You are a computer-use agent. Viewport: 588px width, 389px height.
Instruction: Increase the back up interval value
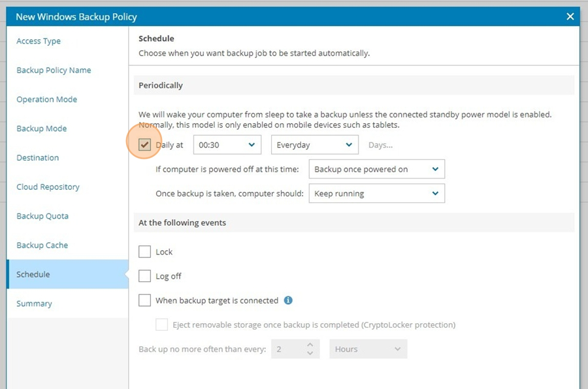coord(310,345)
